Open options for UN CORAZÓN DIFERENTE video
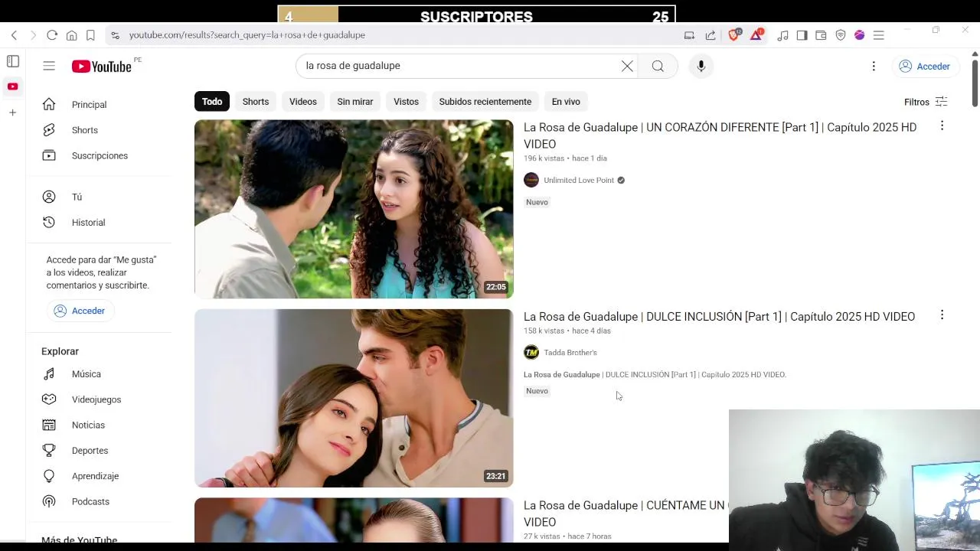 (x=942, y=126)
